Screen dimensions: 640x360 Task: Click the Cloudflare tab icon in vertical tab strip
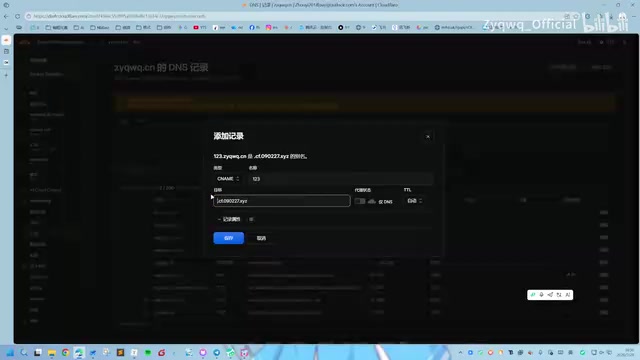(6, 40)
